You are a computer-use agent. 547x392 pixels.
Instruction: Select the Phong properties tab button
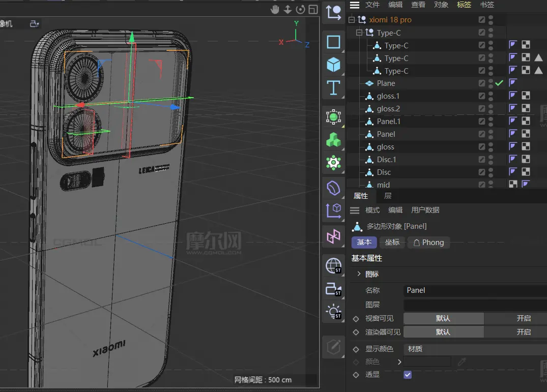pos(429,242)
